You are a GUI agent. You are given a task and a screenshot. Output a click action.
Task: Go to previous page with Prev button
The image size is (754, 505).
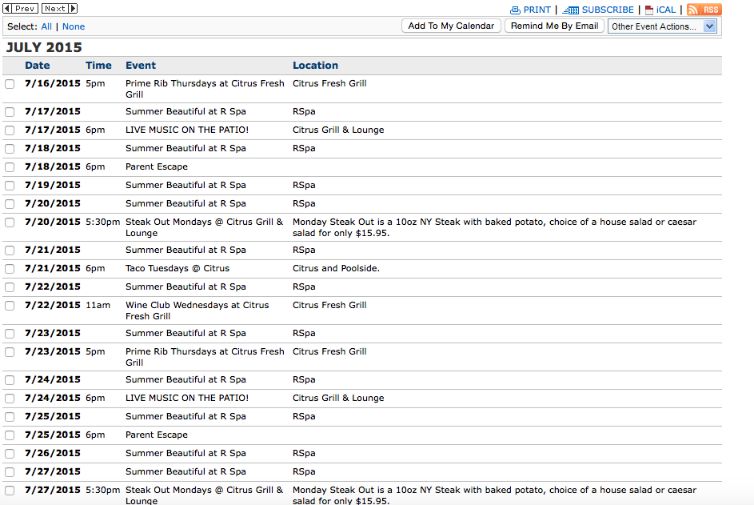[x=21, y=9]
